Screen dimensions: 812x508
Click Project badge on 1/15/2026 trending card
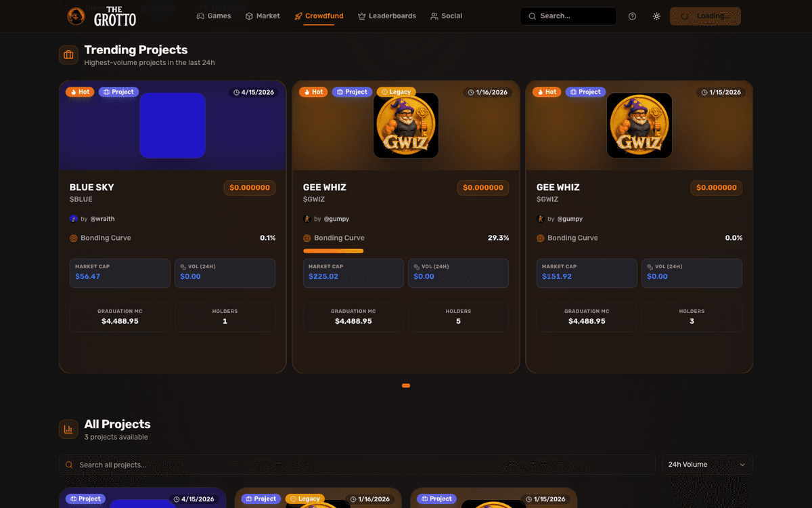tap(585, 92)
